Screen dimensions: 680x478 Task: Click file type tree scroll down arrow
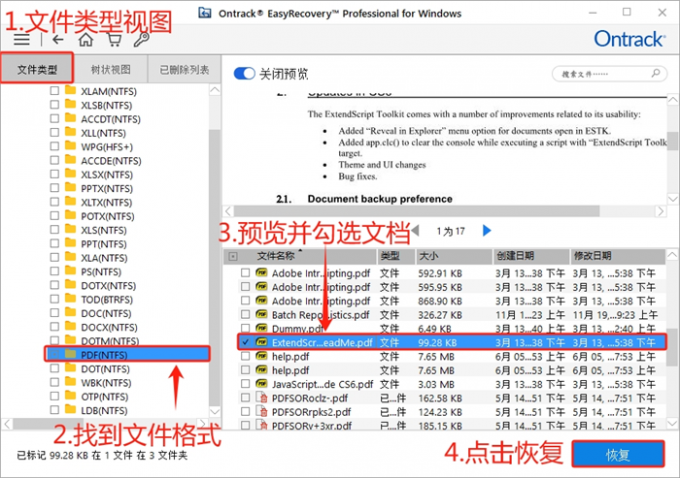point(215,411)
